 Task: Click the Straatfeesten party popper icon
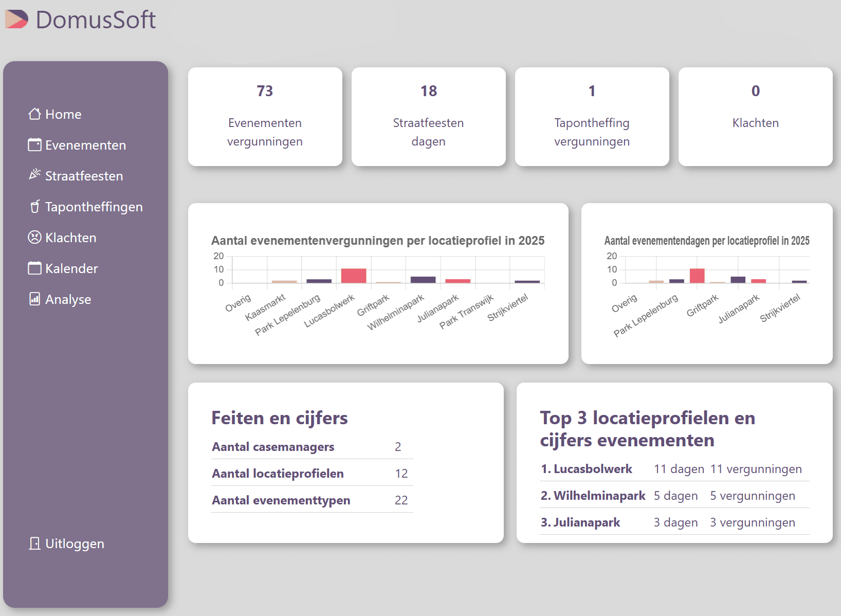[x=34, y=174]
